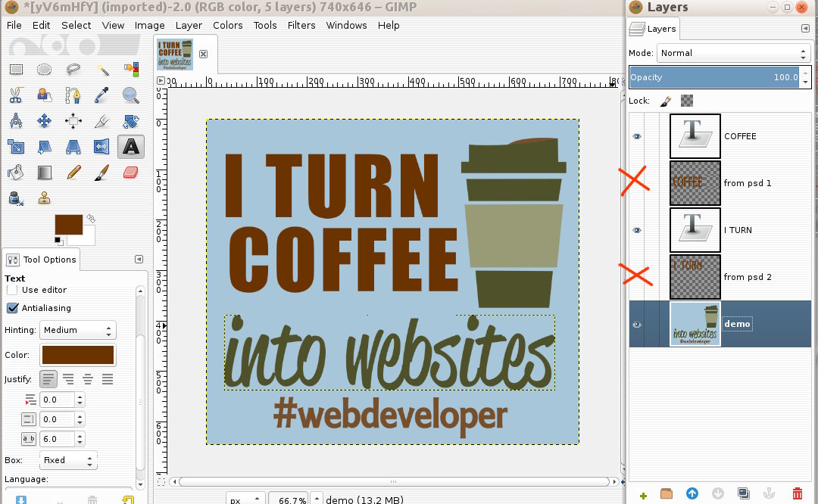
Task: Select the Foreground Select tool
Action: (x=45, y=95)
